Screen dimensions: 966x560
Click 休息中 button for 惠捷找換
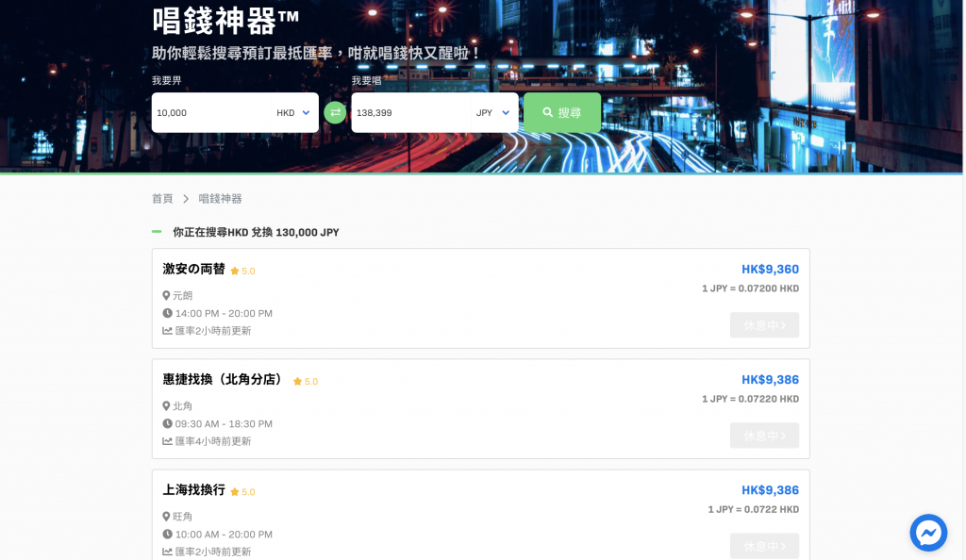click(764, 436)
